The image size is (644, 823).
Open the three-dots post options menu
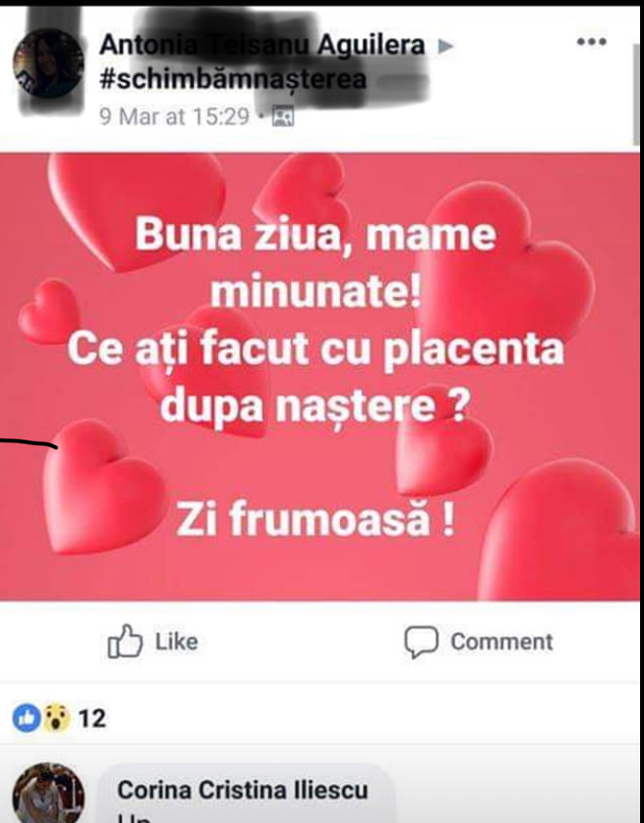(591, 42)
